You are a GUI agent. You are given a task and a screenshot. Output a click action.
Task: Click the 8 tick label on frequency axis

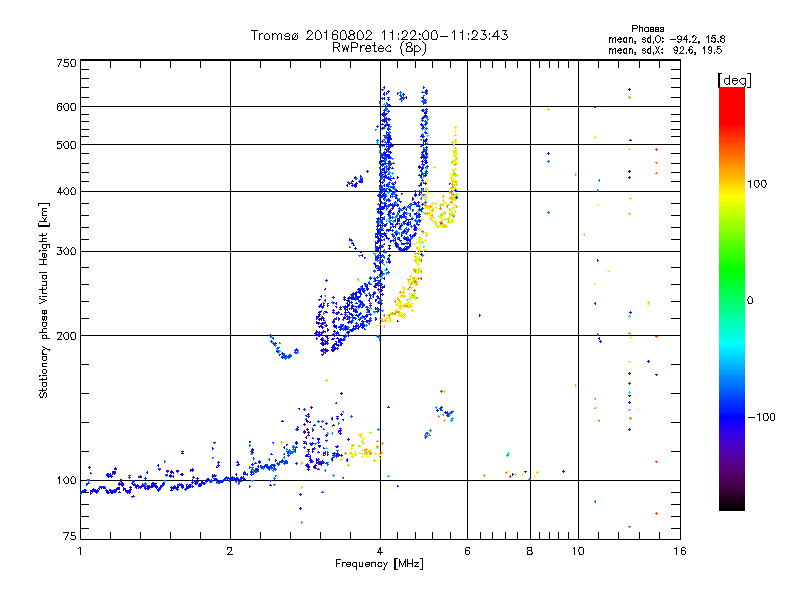[530, 551]
